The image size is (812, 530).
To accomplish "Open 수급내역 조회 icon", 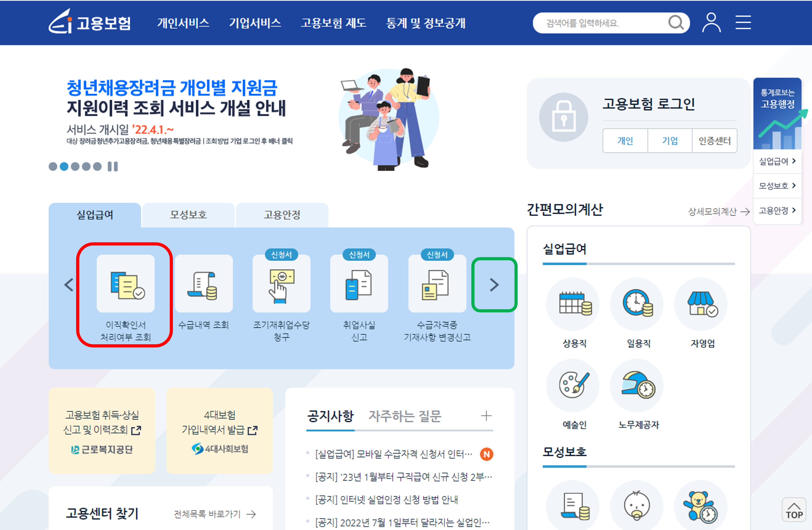I will (204, 284).
